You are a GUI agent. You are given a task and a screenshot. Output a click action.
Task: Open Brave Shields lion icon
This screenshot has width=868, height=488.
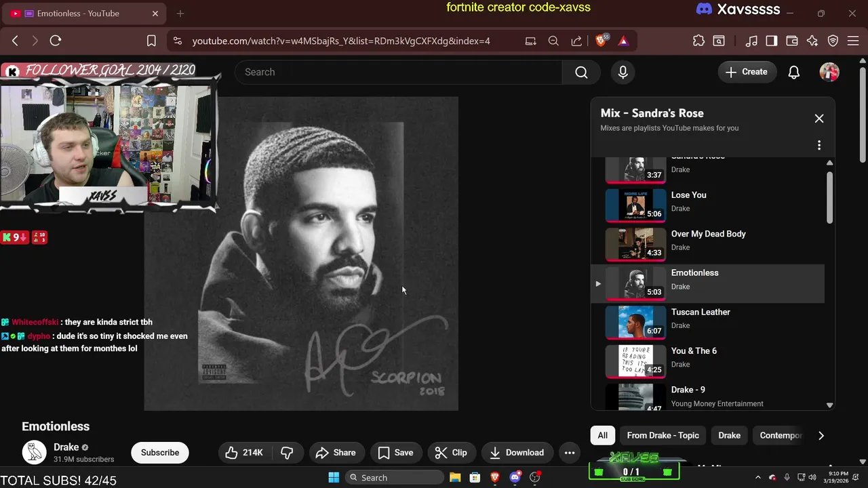point(601,41)
